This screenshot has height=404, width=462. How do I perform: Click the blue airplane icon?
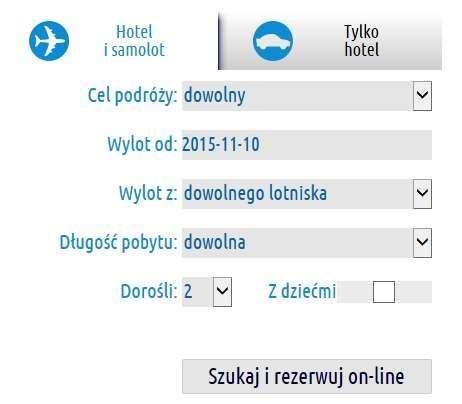[x=49, y=41]
